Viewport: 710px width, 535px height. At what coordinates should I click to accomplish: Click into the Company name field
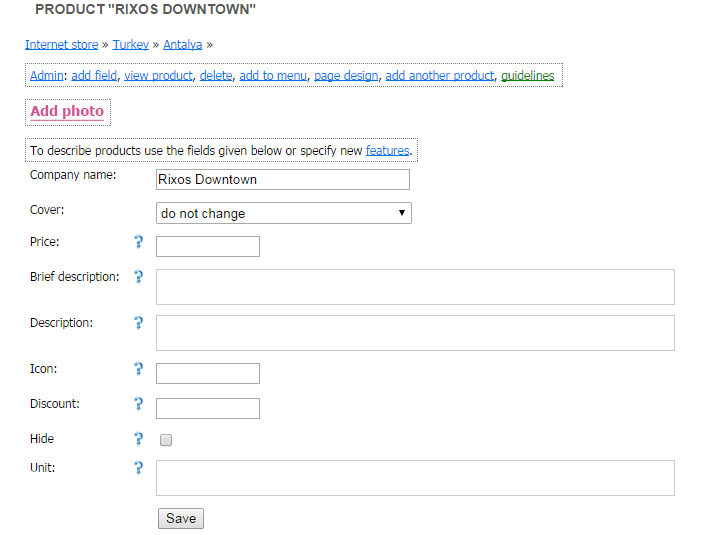pyautogui.click(x=283, y=180)
